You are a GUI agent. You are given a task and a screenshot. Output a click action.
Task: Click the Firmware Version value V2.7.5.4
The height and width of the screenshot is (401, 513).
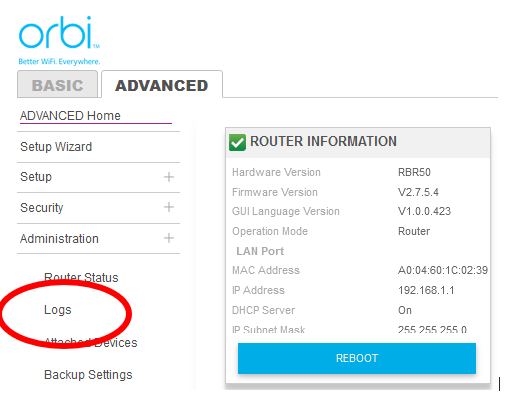tap(418, 192)
